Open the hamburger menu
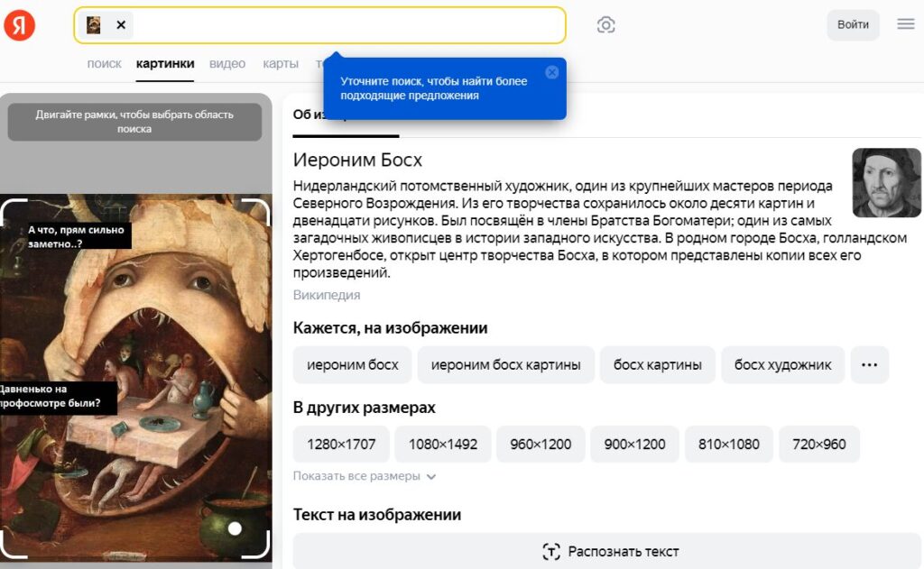924x569 pixels. pyautogui.click(x=906, y=24)
